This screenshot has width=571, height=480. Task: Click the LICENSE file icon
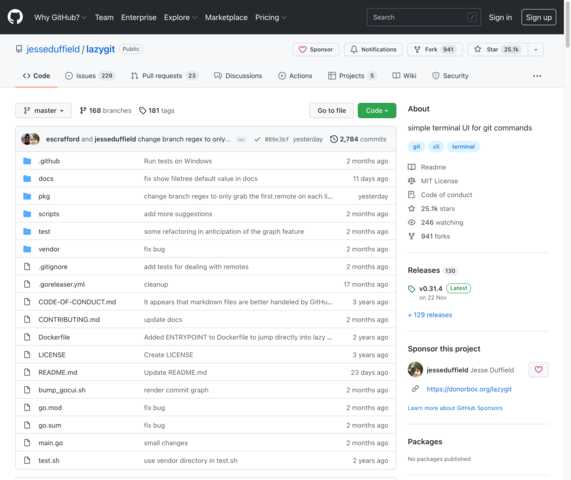pos(27,354)
